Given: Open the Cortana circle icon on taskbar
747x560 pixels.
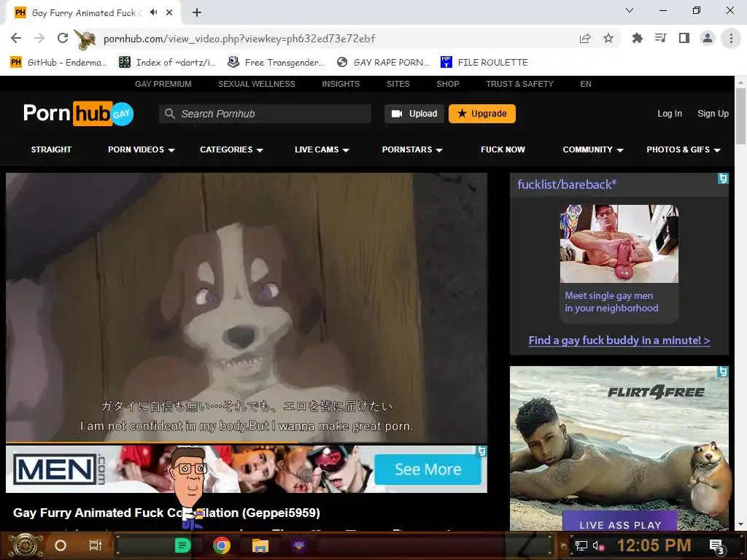Looking at the screenshot, I should tap(61, 545).
